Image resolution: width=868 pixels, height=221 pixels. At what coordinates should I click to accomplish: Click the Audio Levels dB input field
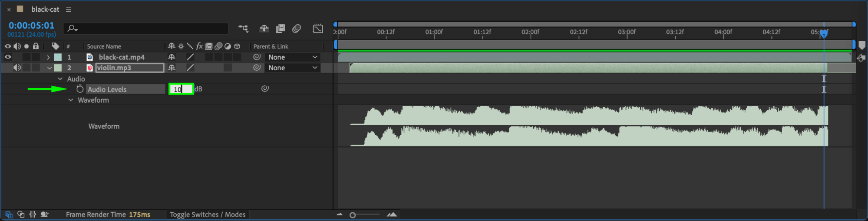[x=181, y=89]
